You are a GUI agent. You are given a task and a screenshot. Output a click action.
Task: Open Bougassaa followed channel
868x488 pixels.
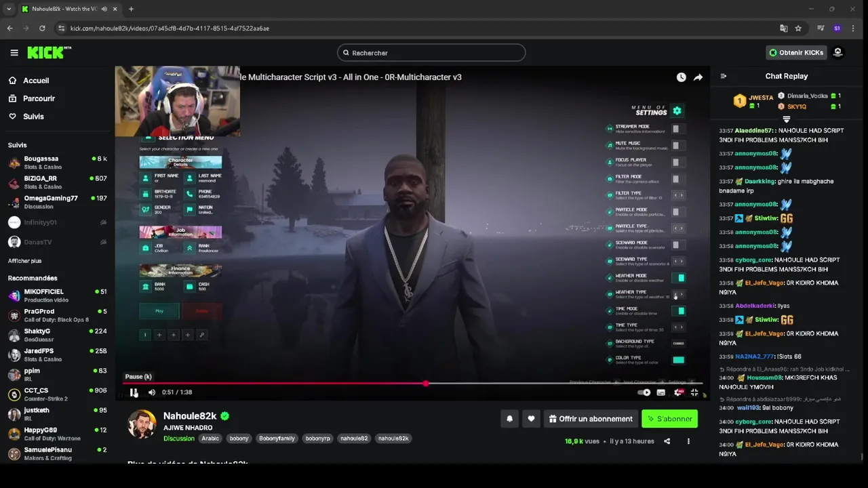click(57, 163)
